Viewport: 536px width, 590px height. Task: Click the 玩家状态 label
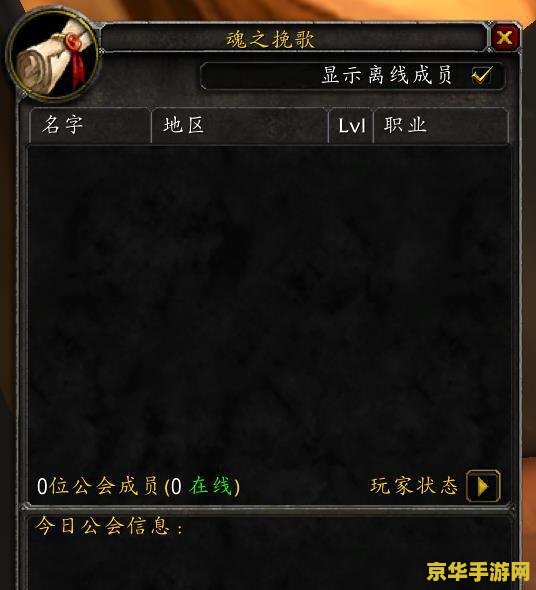coord(414,486)
